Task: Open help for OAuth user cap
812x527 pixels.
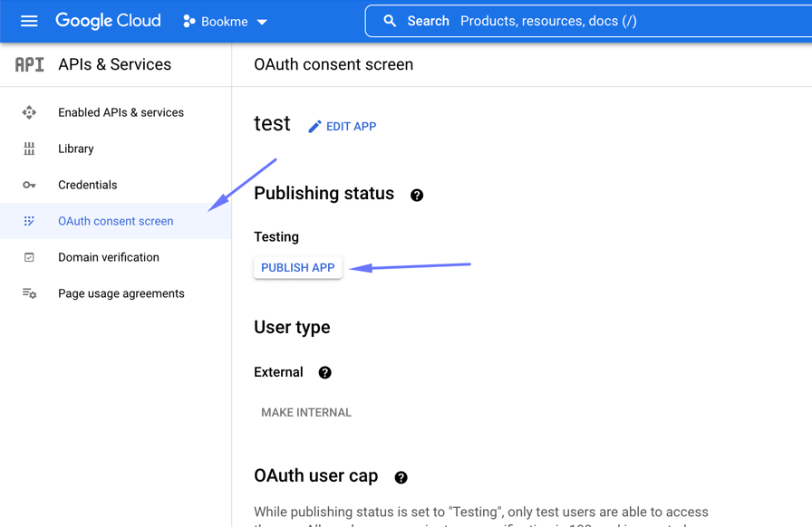Action: tap(401, 477)
